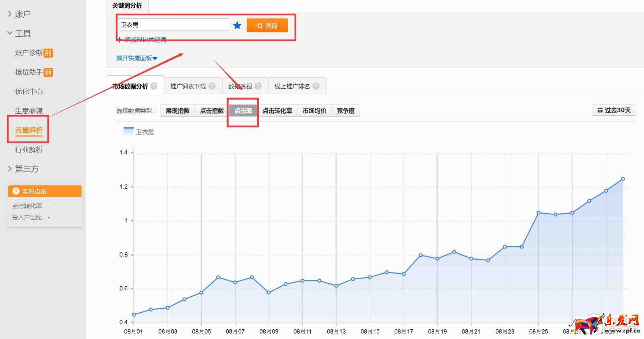Viewport: 644px width, 339px height.
Task: Click help icon beside 推广词表下载 tab
Action: pyautogui.click(x=212, y=86)
